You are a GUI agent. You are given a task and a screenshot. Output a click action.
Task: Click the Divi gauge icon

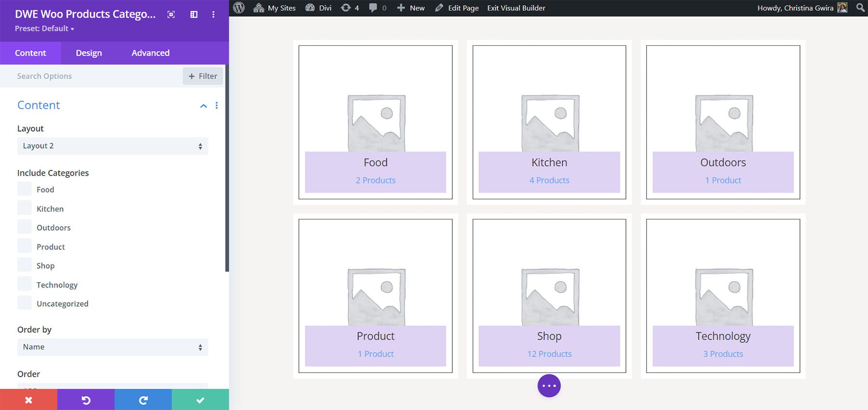(x=310, y=8)
